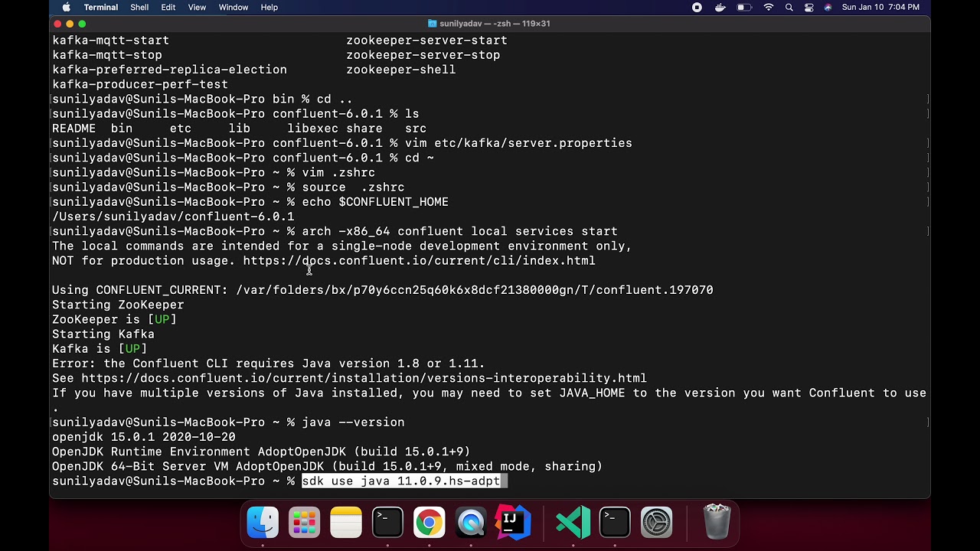Launch Google Chrome from the Dock
The height and width of the screenshot is (551, 980).
tap(430, 522)
